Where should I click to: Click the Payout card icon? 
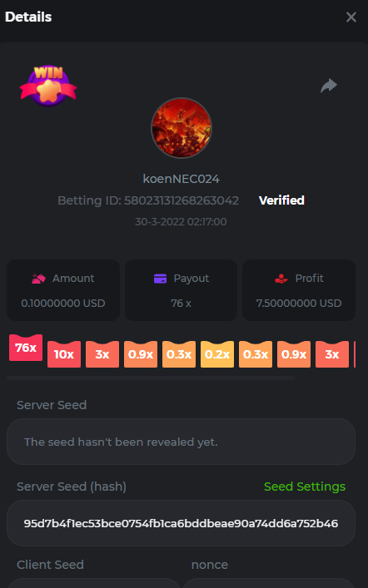(161, 279)
